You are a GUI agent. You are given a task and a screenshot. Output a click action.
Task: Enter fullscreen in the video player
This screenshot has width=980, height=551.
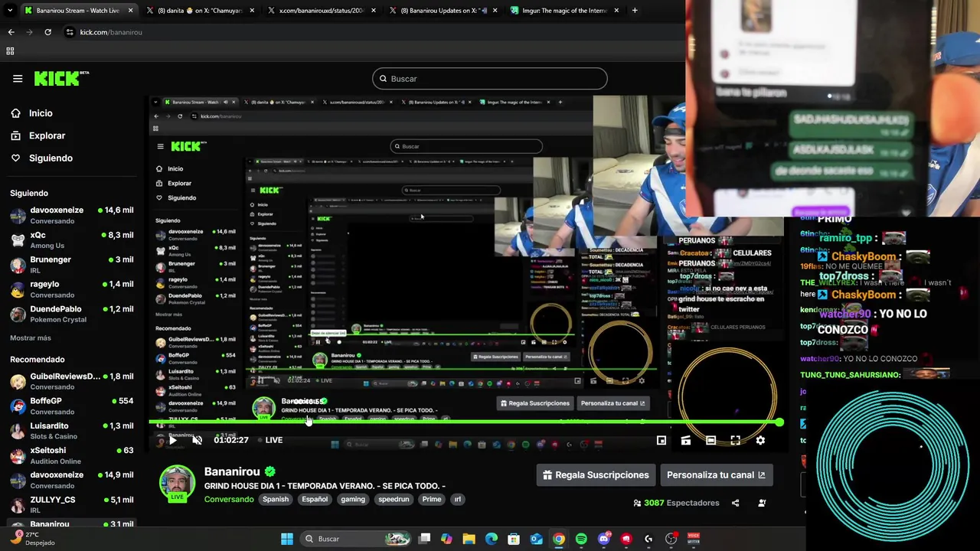pos(735,440)
